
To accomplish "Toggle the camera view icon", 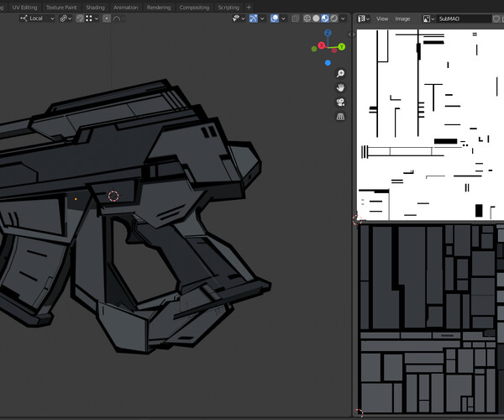I will (340, 102).
